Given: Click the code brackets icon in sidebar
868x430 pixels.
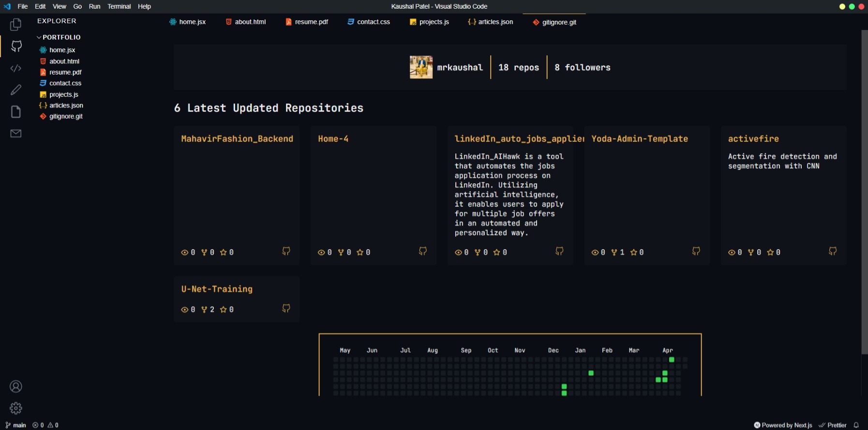Looking at the screenshot, I should click(x=16, y=68).
